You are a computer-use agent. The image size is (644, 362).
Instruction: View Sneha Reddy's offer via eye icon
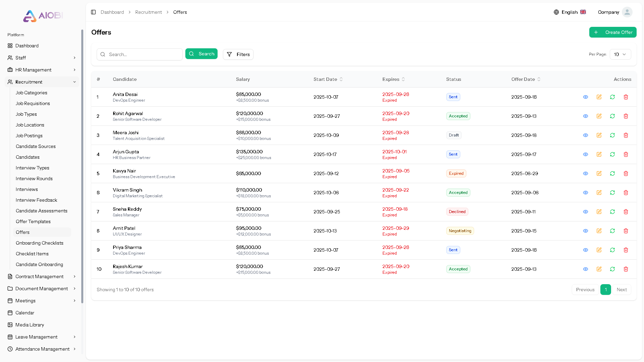(x=585, y=212)
